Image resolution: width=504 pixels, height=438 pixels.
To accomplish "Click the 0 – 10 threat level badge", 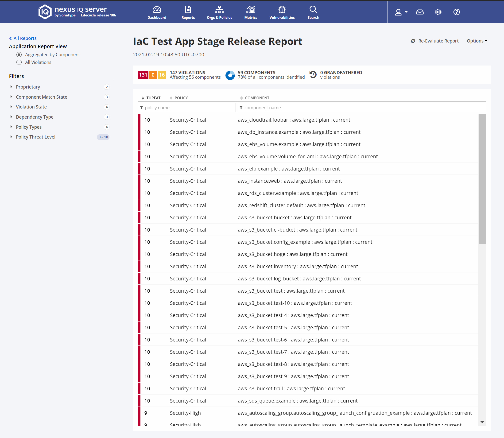I will point(103,137).
